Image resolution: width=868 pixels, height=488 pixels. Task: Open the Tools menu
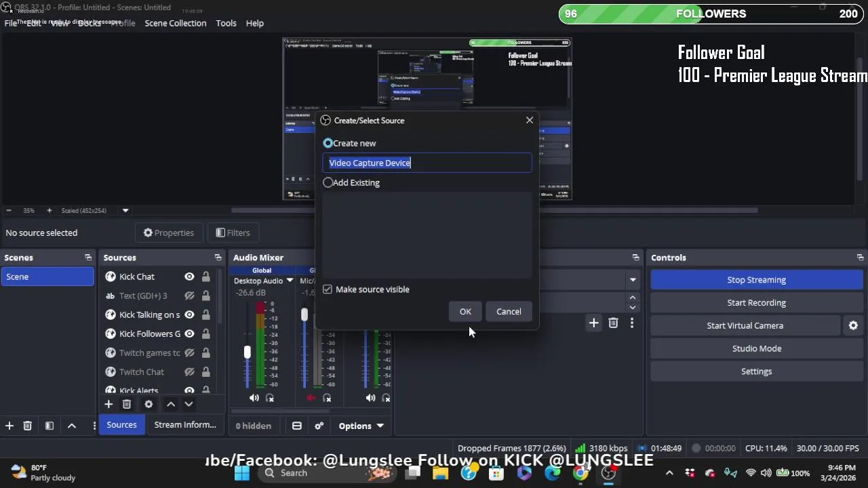click(x=226, y=23)
